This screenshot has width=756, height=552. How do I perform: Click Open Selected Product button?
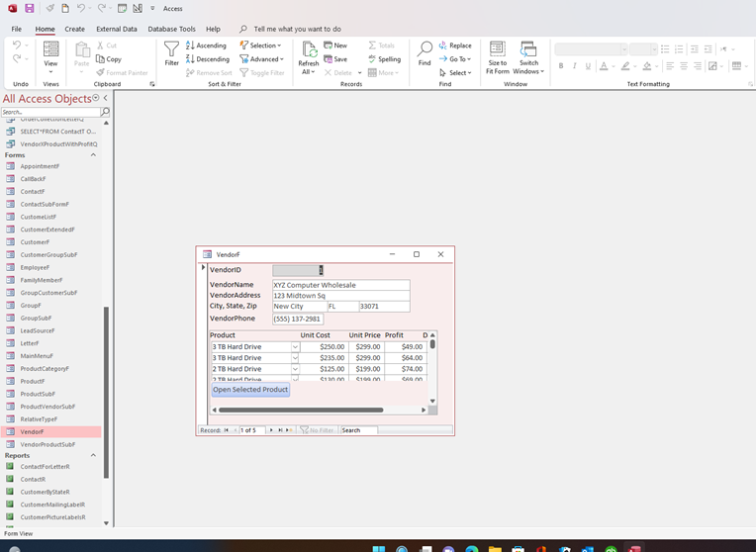click(250, 390)
